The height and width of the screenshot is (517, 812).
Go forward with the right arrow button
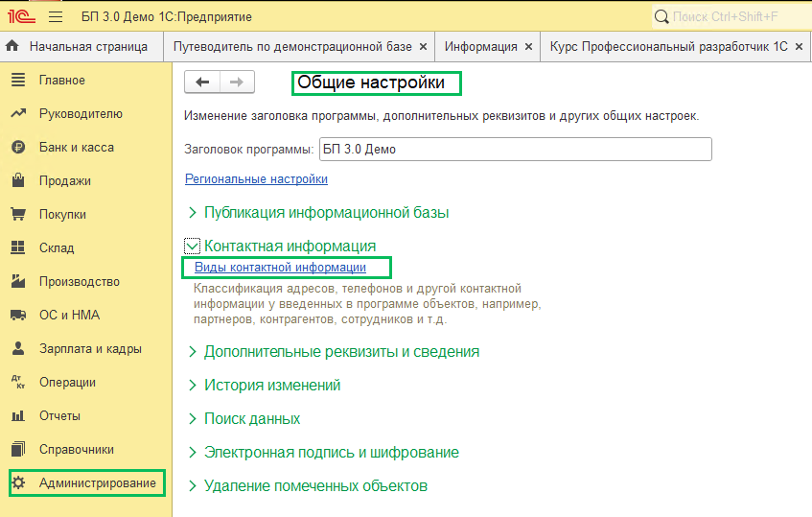(x=237, y=82)
